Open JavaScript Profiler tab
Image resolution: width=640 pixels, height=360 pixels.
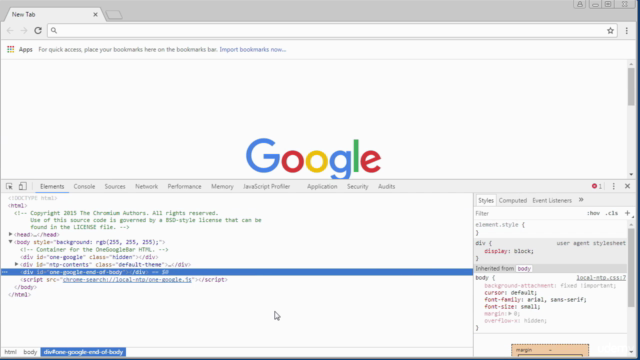tap(267, 187)
